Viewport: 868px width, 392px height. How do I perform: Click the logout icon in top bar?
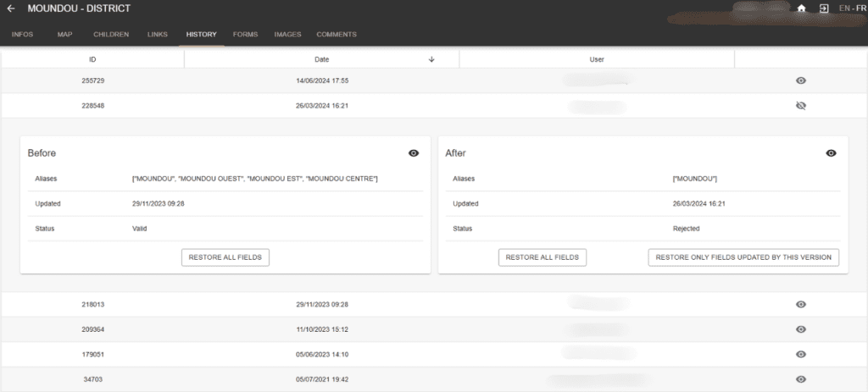(x=822, y=8)
